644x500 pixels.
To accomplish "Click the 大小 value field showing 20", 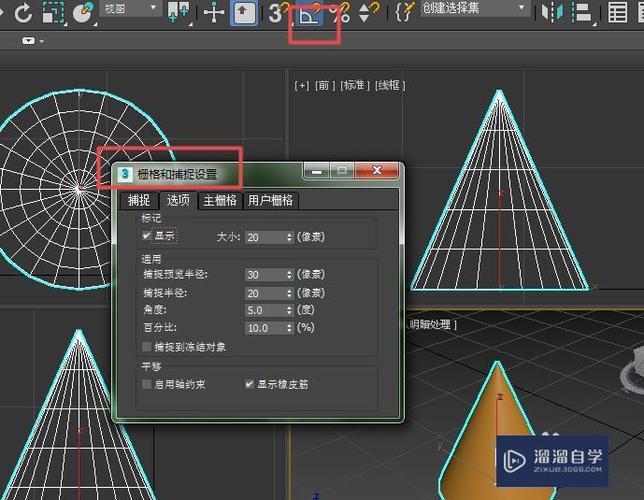I will [x=265, y=237].
